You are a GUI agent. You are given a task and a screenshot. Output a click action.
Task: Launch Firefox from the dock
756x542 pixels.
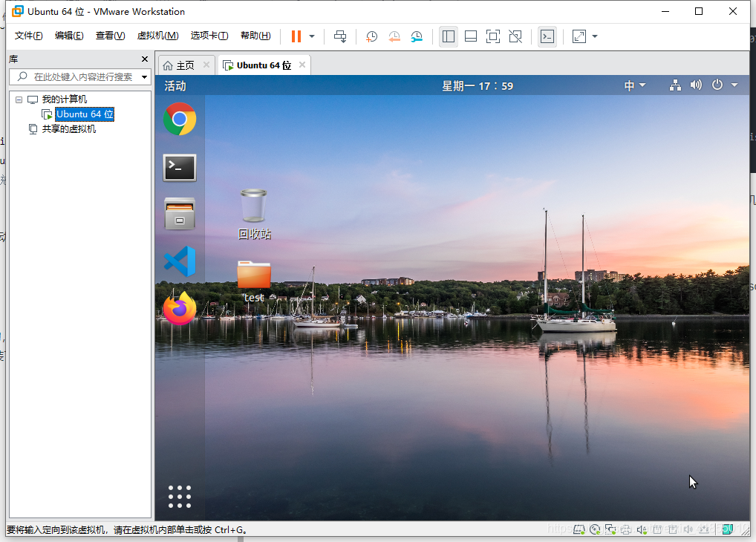tap(180, 308)
